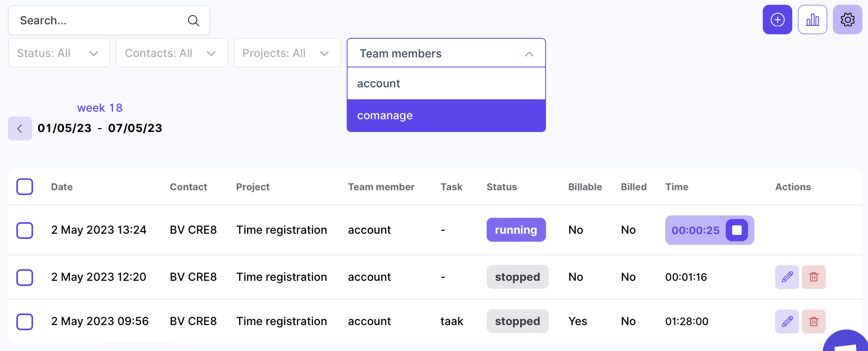Click the '2 May 2023 09:56' date cell
Screen dimensions: 868x351
pyautogui.click(x=100, y=321)
